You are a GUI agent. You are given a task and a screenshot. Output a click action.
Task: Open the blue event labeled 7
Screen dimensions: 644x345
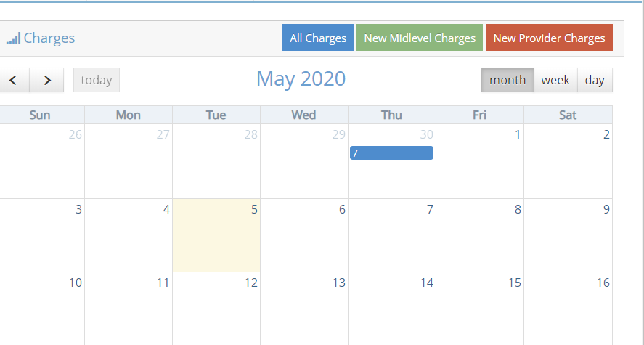tap(391, 153)
